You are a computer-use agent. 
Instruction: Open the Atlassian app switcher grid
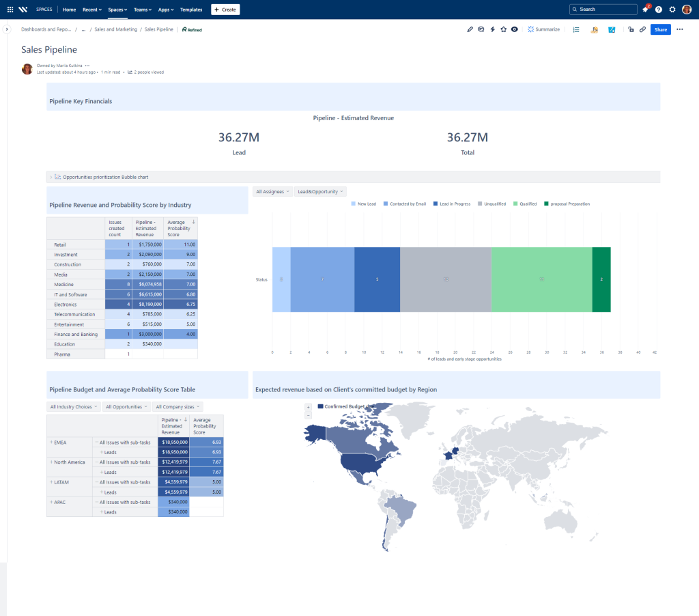(10, 10)
